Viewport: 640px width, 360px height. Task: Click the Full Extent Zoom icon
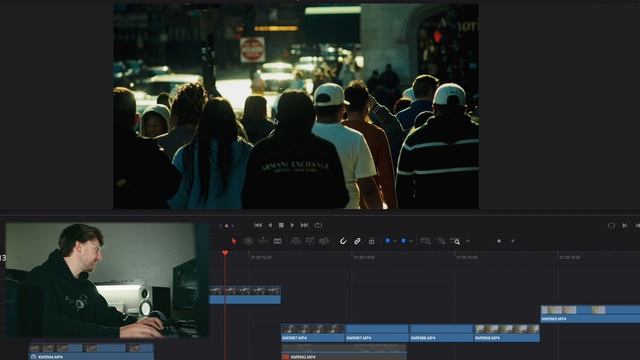click(425, 241)
